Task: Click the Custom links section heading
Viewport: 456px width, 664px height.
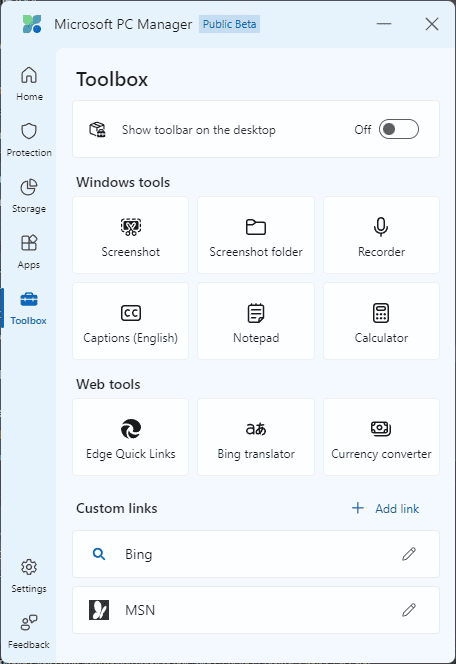Action: pyautogui.click(x=117, y=508)
